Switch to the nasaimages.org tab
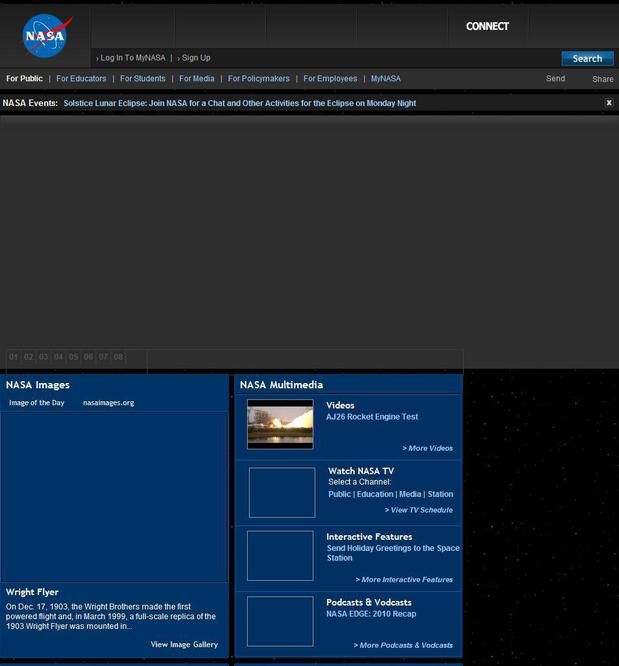Viewport: 619px width, 666px height. click(x=108, y=403)
